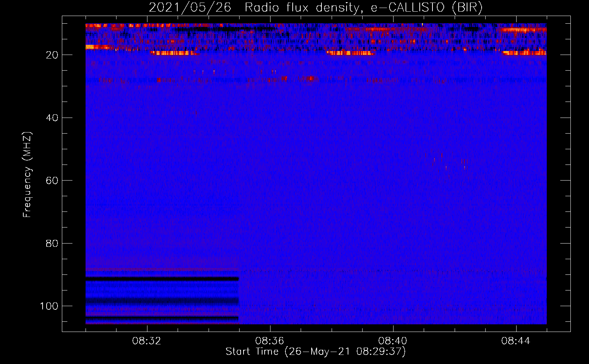Click the 'Frequency (MHZ)' axis label
Screen dimensions: 589x364
pyautogui.click(x=27, y=175)
